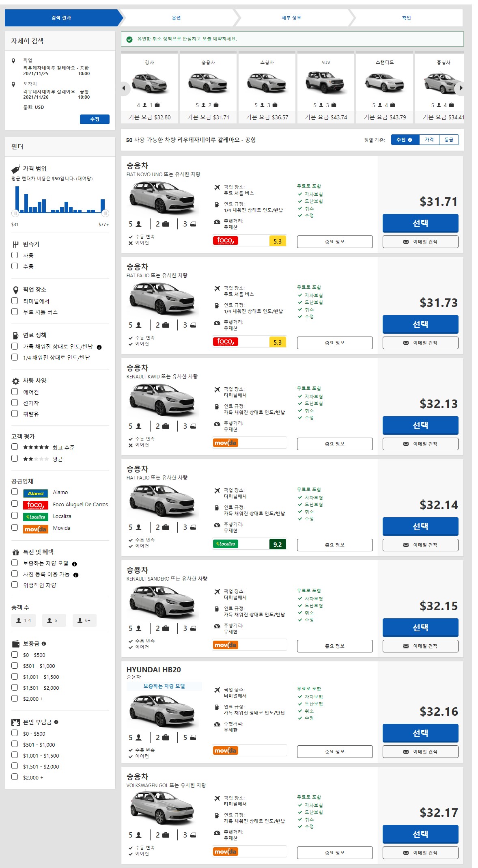Click info icon next to 보증하는 차량 모델
Viewport: 478px width, 868px height.
[x=74, y=564]
